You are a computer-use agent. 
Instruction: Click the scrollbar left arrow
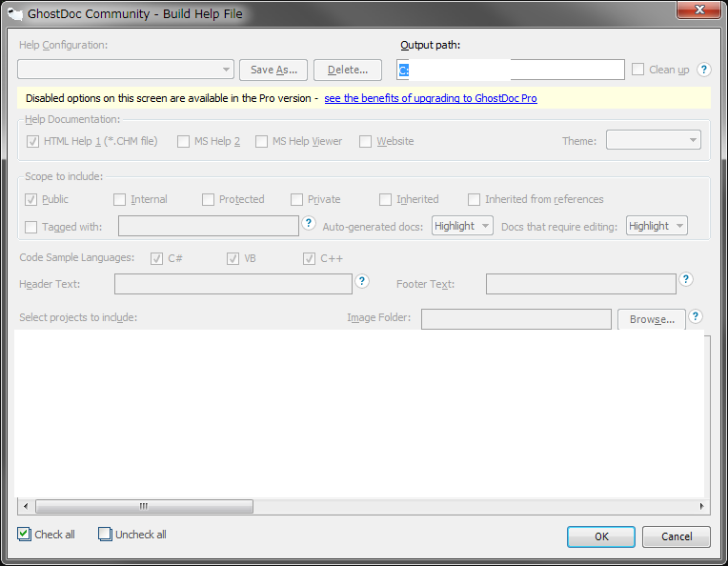click(26, 506)
